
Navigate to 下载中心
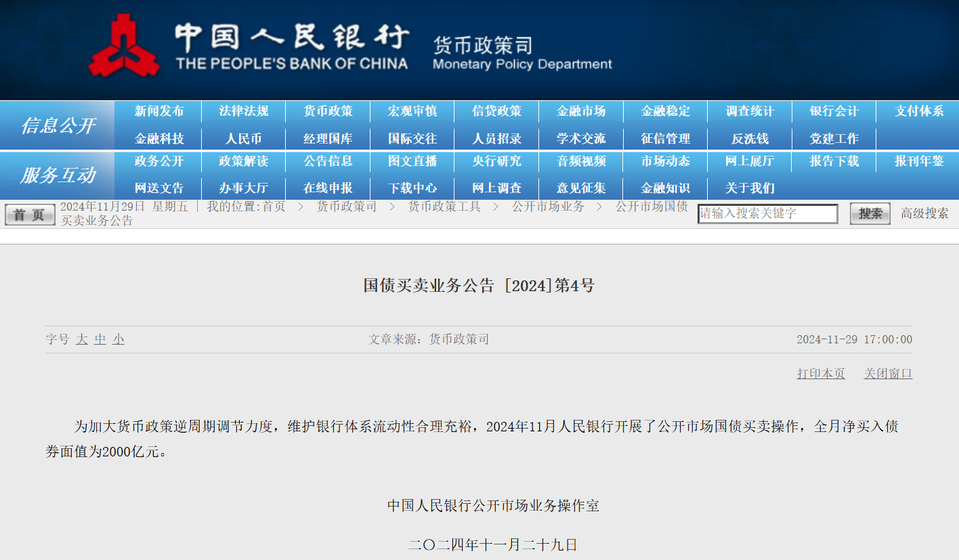[412, 188]
